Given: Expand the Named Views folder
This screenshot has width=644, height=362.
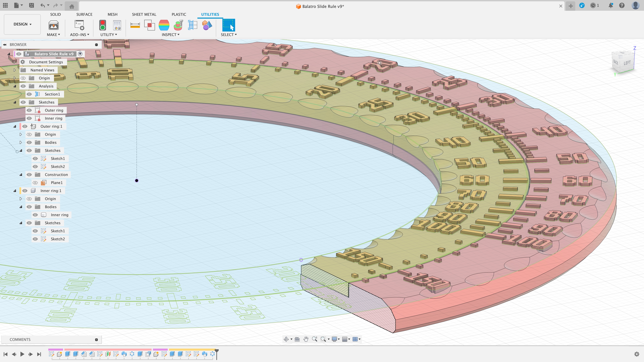Looking at the screenshot, I should 15,70.
